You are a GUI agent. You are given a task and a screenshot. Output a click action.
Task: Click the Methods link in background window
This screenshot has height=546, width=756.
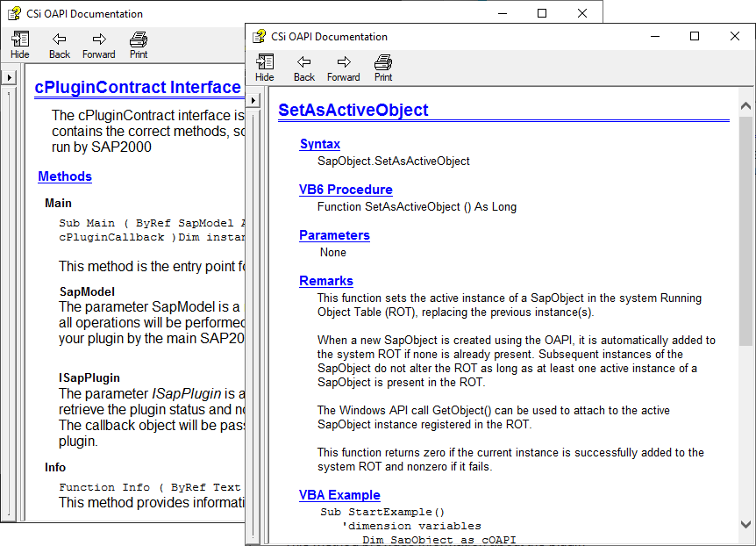pos(65,176)
